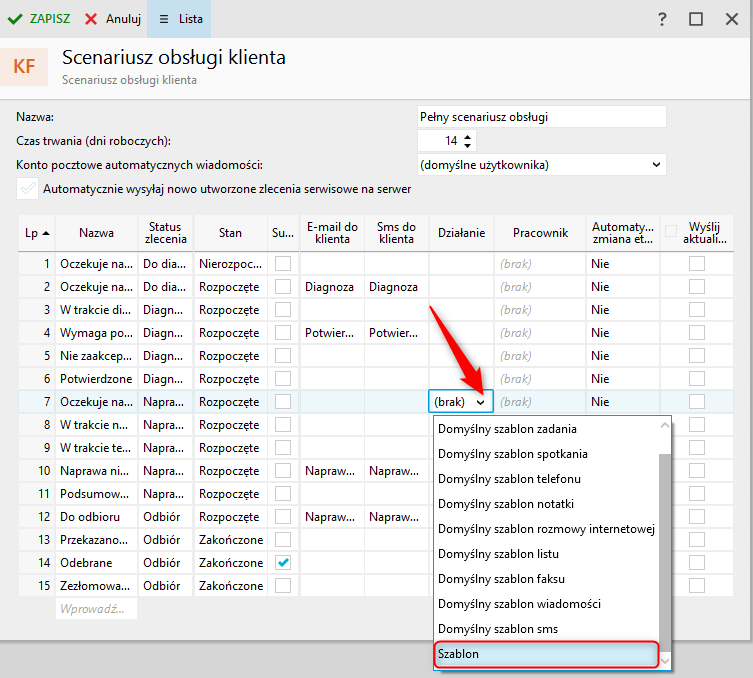Click the 'Status zlecenia' column header
Screen dimensions: 753x678
coord(165,233)
